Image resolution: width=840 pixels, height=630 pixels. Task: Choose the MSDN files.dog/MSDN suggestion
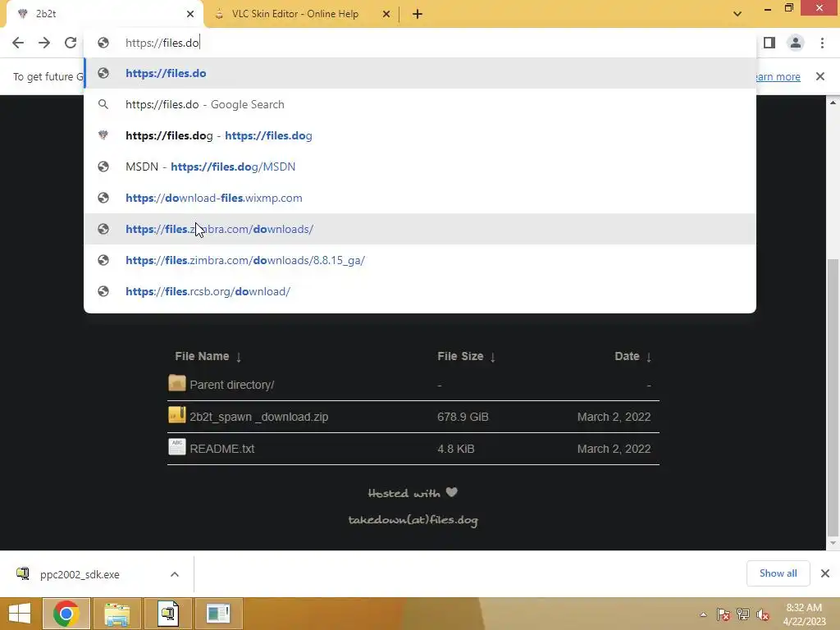(x=421, y=167)
